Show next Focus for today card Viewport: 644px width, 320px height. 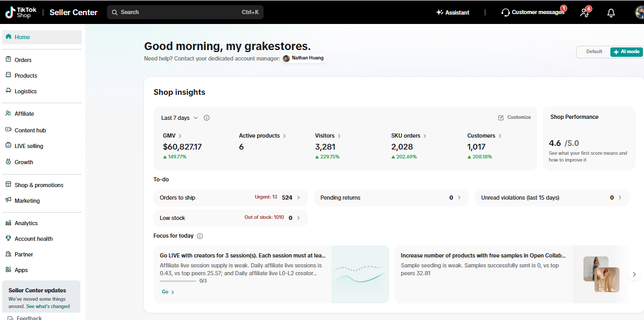[634, 274]
